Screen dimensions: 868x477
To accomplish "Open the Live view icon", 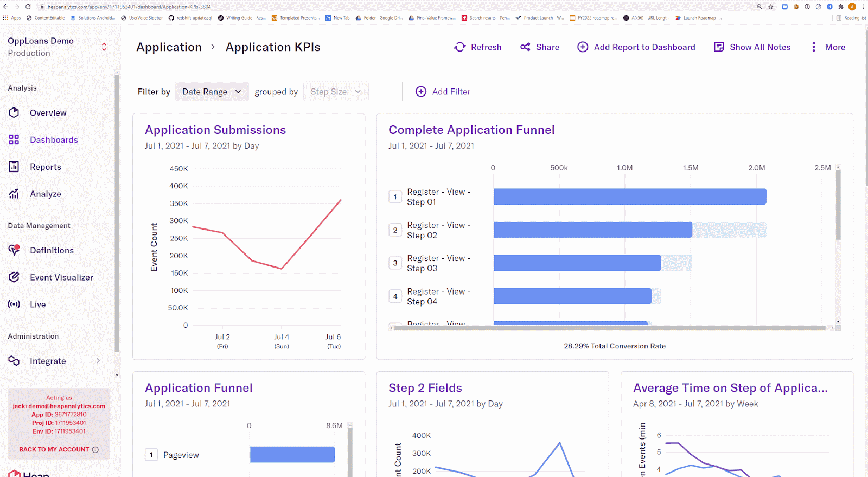I will [14, 304].
